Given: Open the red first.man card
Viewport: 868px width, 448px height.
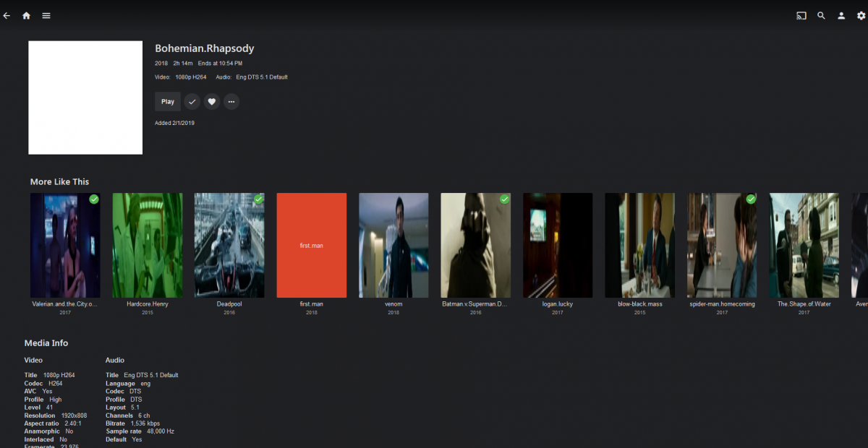Looking at the screenshot, I should tap(312, 245).
